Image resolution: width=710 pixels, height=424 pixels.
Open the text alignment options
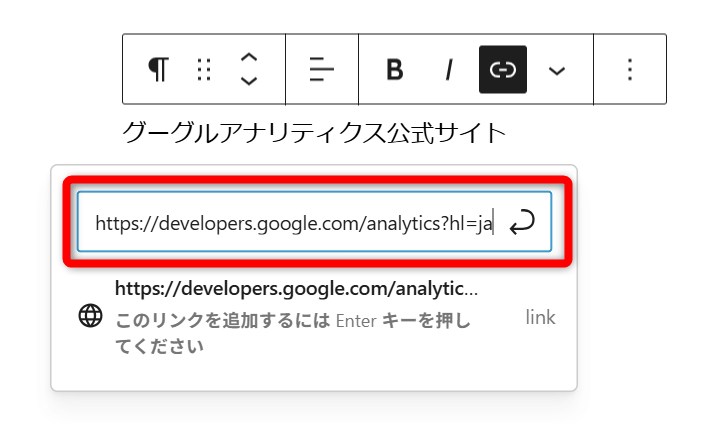tap(321, 69)
